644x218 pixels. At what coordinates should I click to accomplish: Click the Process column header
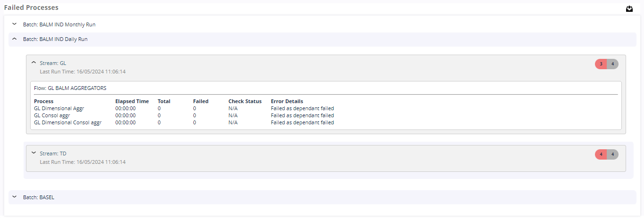tap(44, 101)
